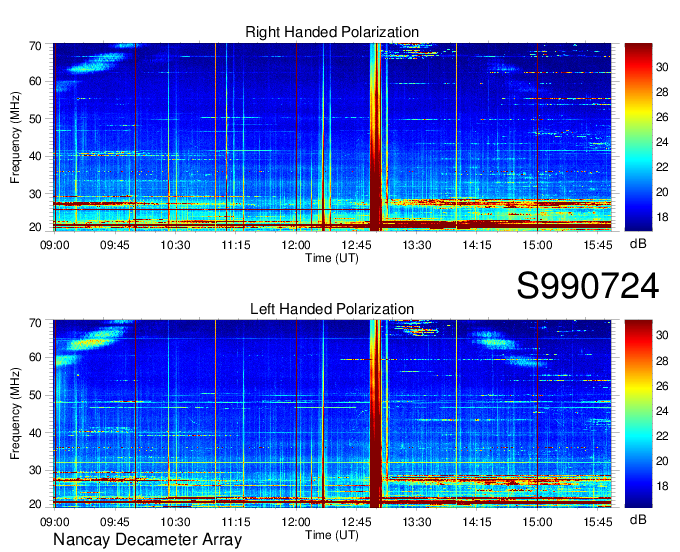Click the 11:15 tick under Right Handed plot
Viewport: 680px width, 552px height.
pyautogui.click(x=235, y=245)
